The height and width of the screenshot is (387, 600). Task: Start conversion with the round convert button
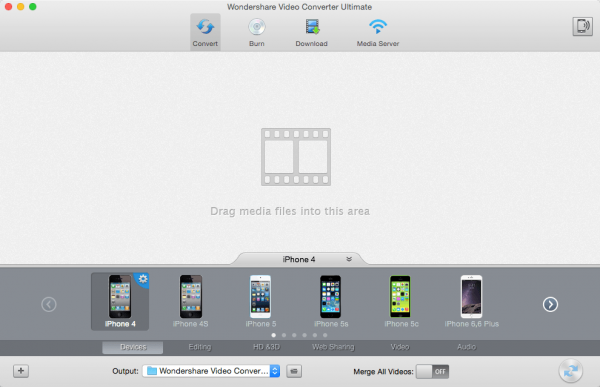(x=571, y=371)
